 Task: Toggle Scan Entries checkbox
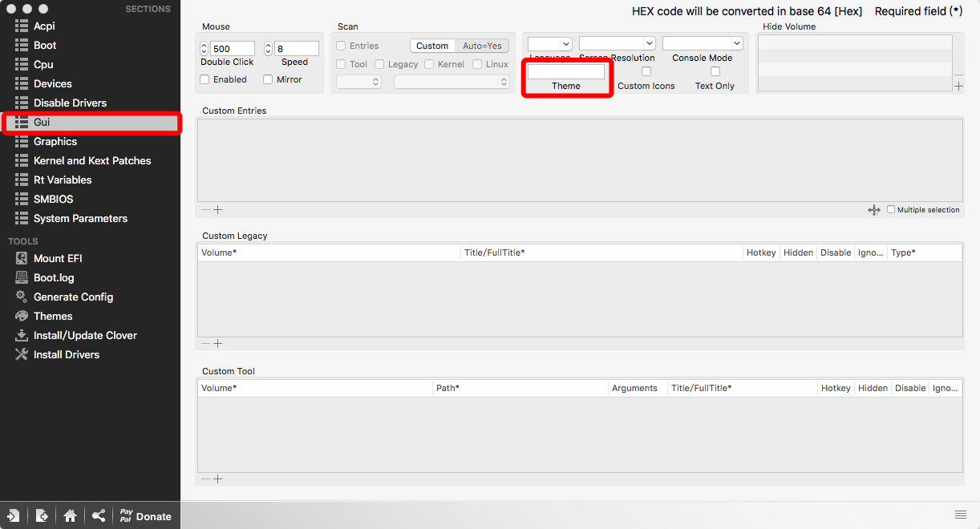click(342, 46)
